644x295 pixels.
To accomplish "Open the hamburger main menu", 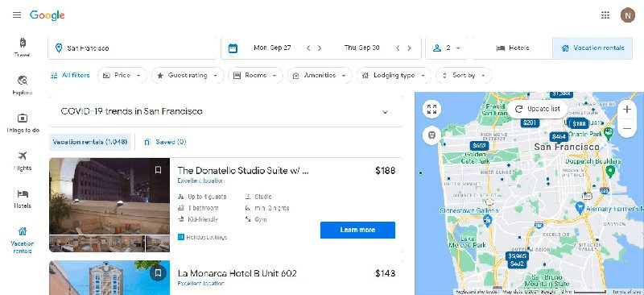I will (17, 15).
